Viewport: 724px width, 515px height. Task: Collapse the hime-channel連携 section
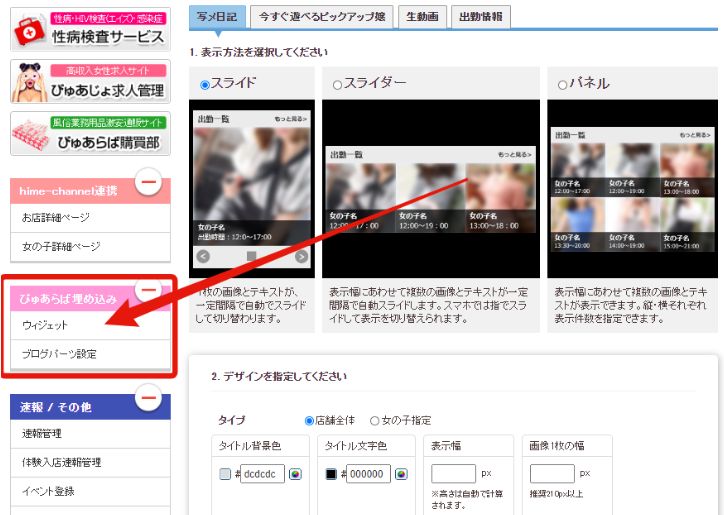[x=148, y=182]
